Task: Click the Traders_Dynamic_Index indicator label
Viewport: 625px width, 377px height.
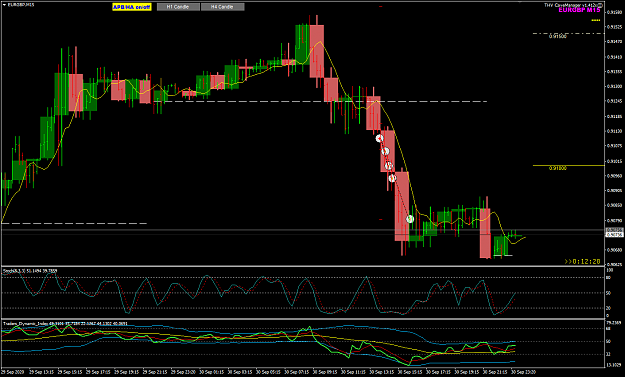Action: (65, 323)
